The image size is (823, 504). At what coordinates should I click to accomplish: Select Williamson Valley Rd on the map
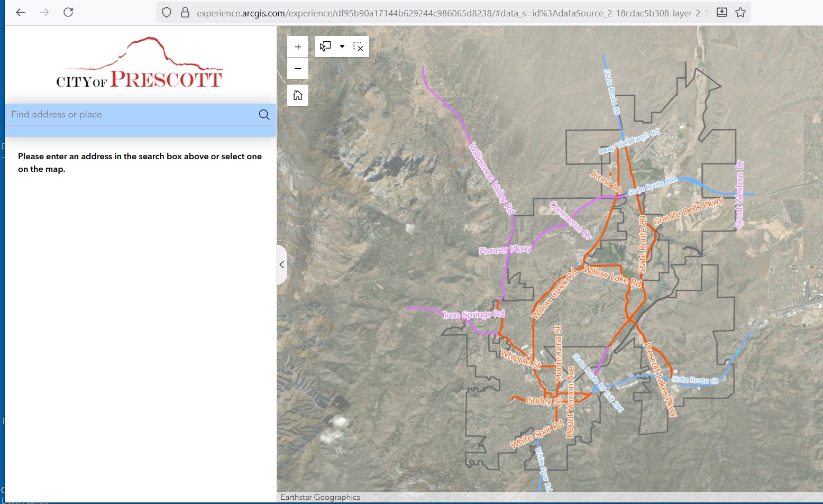pos(491,178)
